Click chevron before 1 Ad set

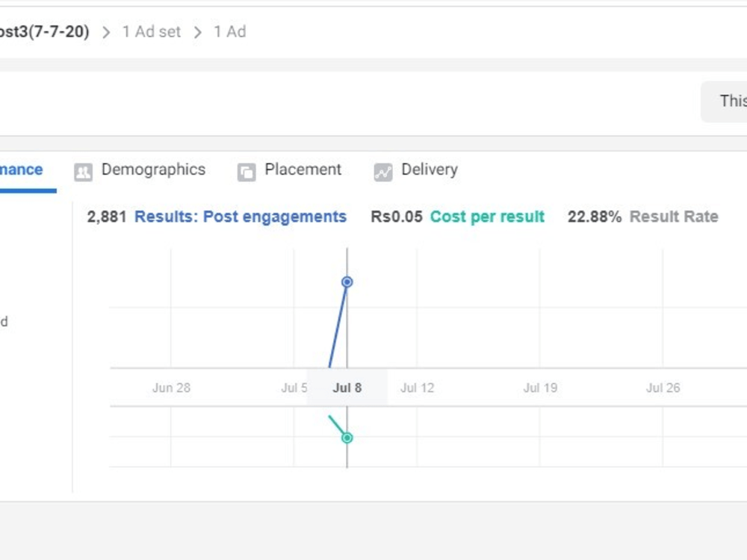click(x=106, y=32)
